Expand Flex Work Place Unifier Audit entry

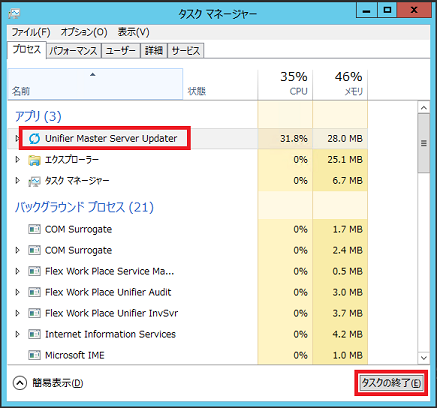17,292
